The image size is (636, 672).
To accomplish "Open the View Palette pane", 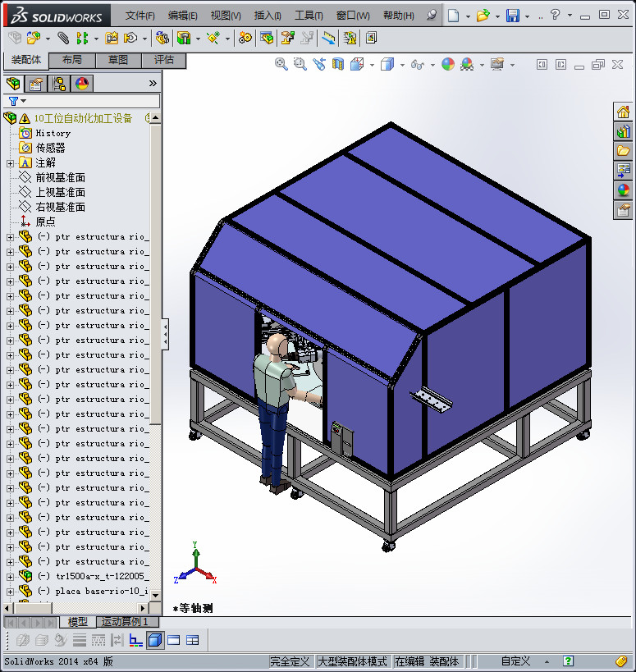I will point(623,170).
